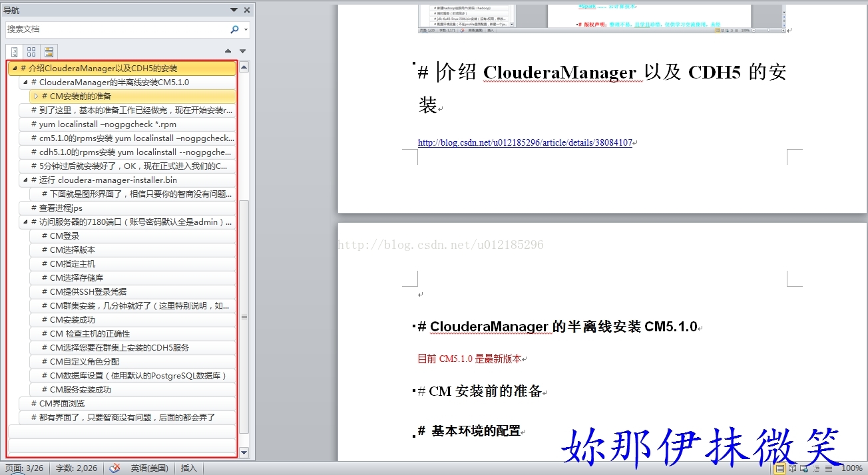Click document heading CM 安装前的准备
This screenshot has height=475, width=868.
coord(480,391)
